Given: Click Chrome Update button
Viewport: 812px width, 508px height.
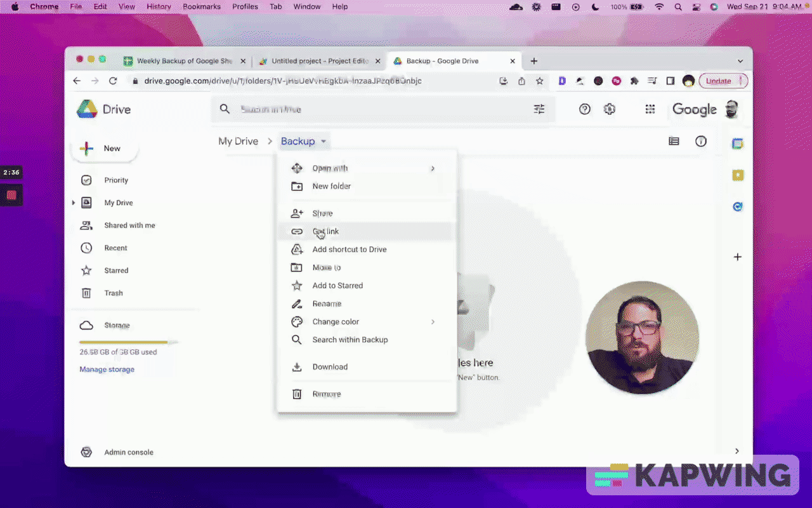Looking at the screenshot, I should point(723,81).
